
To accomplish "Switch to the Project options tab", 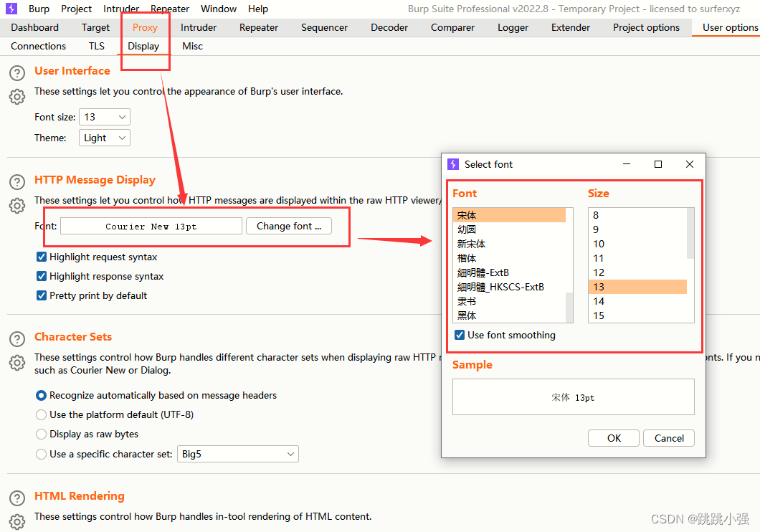I will (x=646, y=28).
